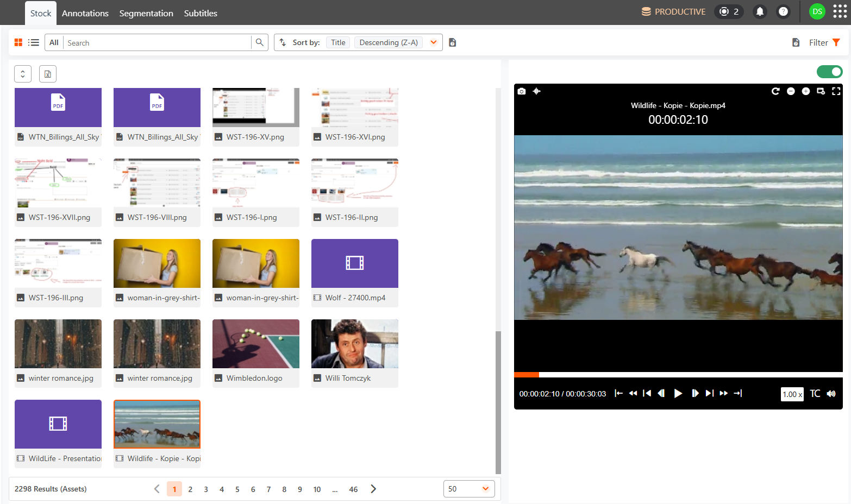Open the DS user avatar menu

point(817,11)
